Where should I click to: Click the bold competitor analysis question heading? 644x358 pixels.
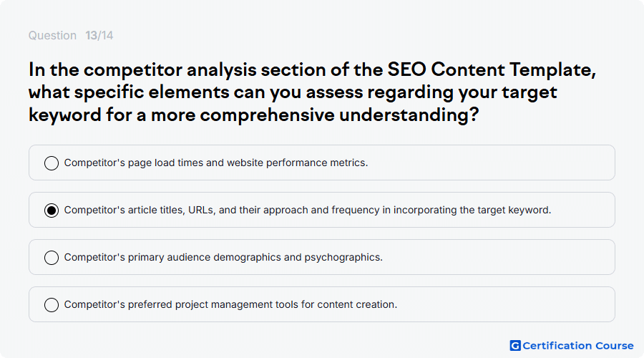[x=312, y=92]
